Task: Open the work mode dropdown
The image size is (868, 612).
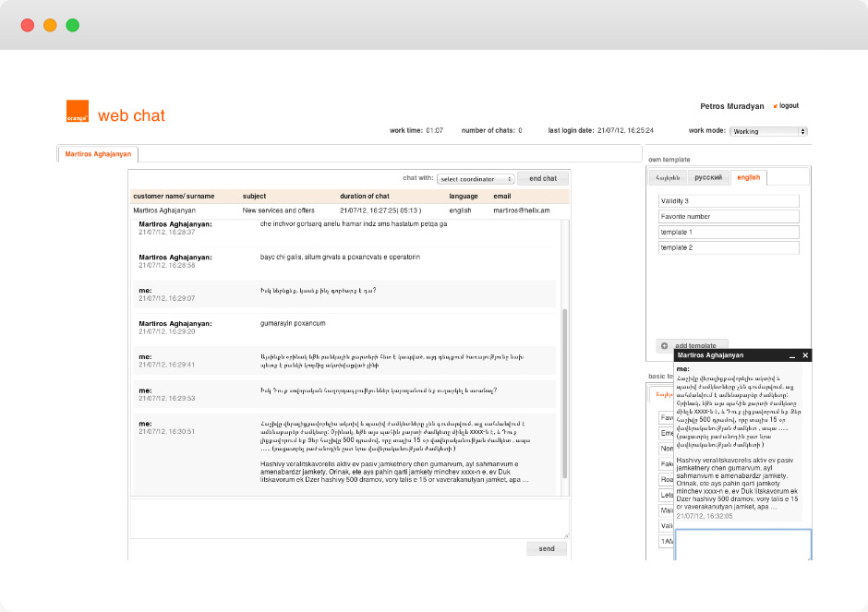Action: click(768, 131)
